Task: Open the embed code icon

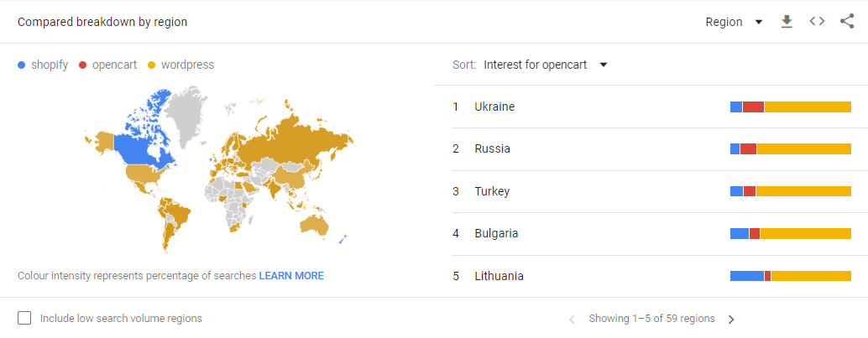Action: tap(817, 22)
